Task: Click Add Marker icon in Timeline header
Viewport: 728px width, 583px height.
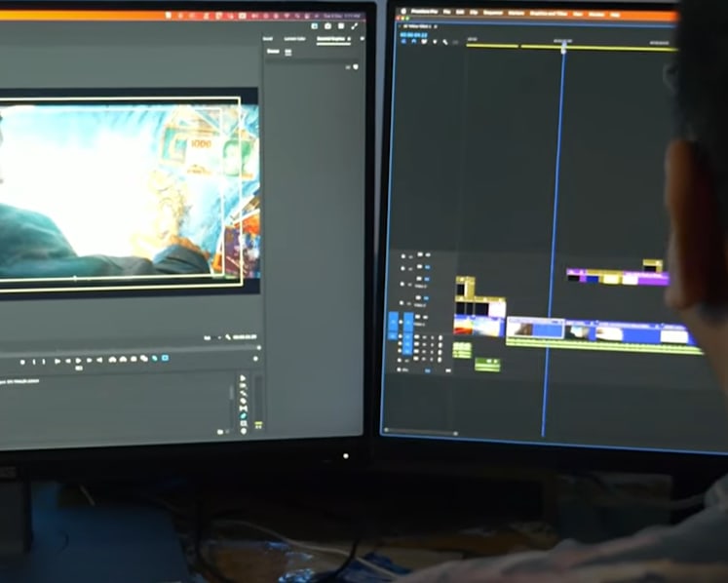Action: point(435,42)
